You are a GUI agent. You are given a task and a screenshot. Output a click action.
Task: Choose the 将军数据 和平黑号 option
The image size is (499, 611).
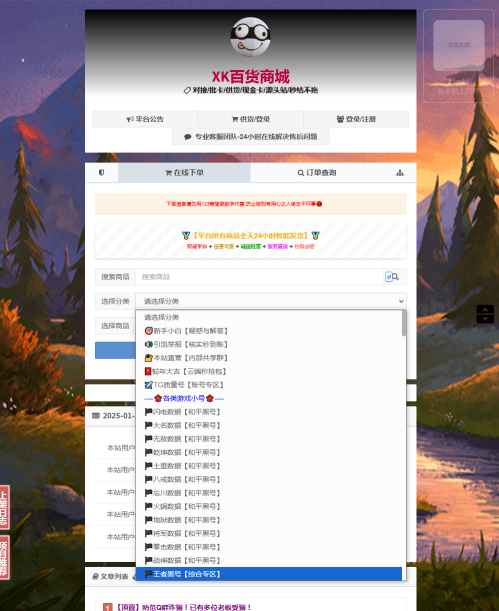(269, 533)
